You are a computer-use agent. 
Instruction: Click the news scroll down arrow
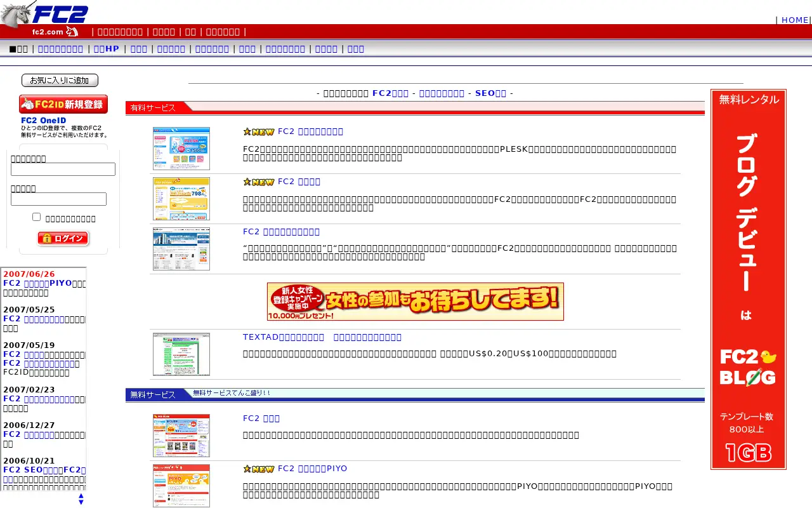(81, 502)
